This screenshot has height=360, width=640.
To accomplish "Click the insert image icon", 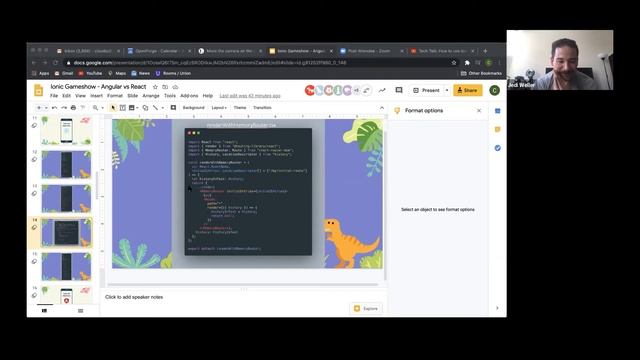I will [x=131, y=108].
